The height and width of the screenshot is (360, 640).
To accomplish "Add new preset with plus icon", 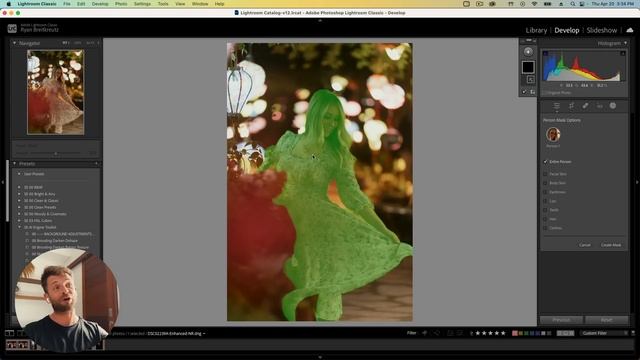I will pos(96,164).
